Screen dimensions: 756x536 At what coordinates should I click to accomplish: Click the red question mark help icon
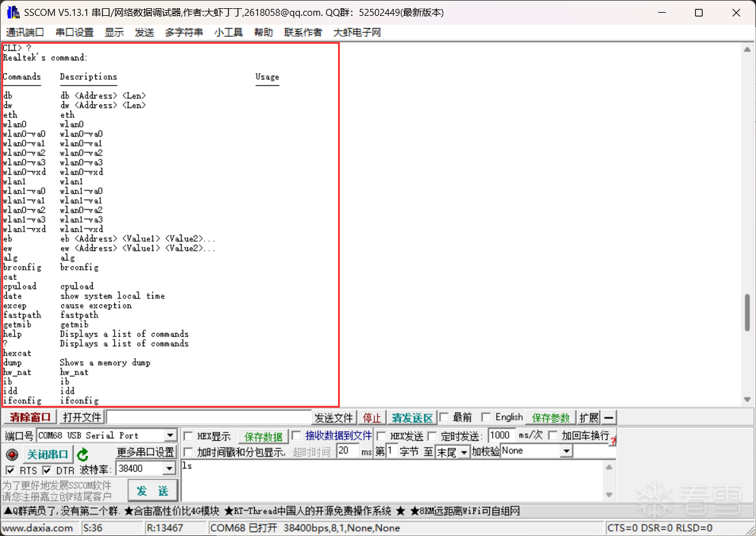tap(613, 441)
